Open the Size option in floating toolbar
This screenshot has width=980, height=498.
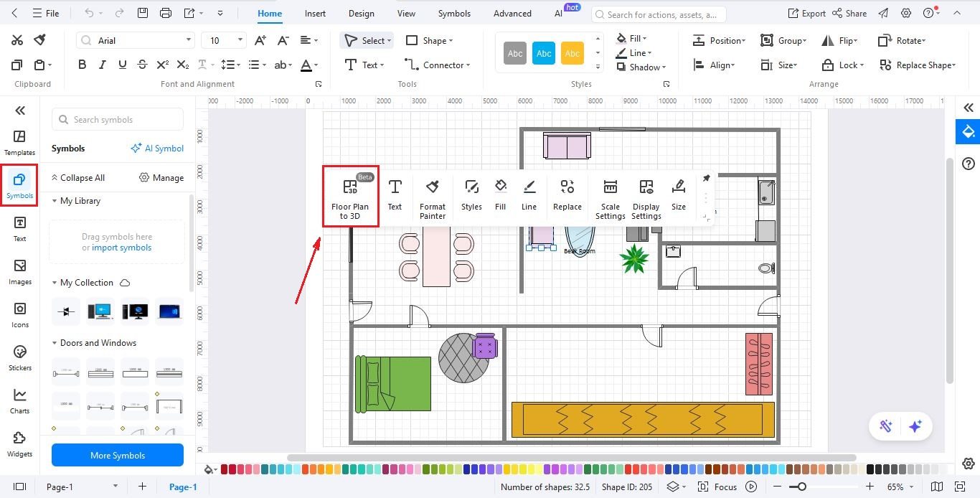tap(679, 196)
